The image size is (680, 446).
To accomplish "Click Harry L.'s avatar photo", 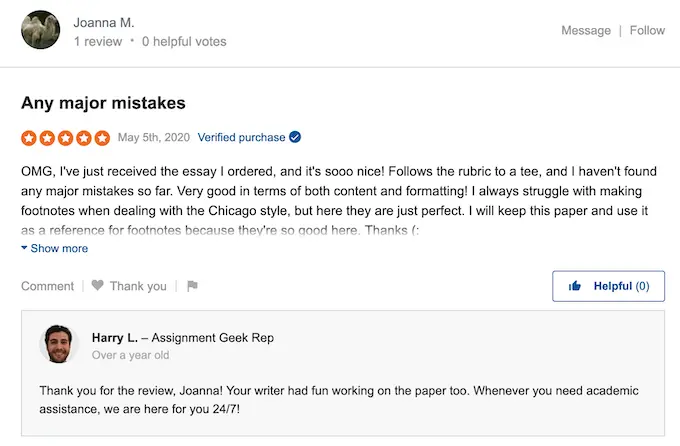I will 59,344.
